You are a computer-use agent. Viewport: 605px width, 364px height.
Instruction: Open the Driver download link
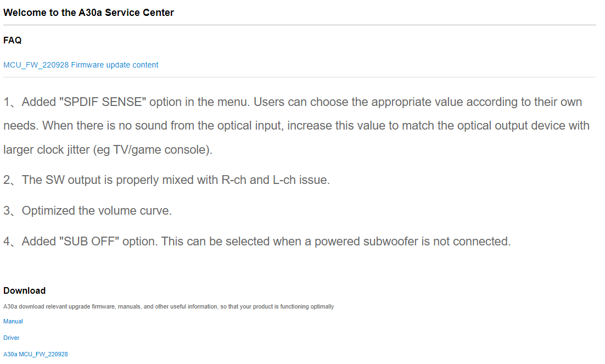11,338
